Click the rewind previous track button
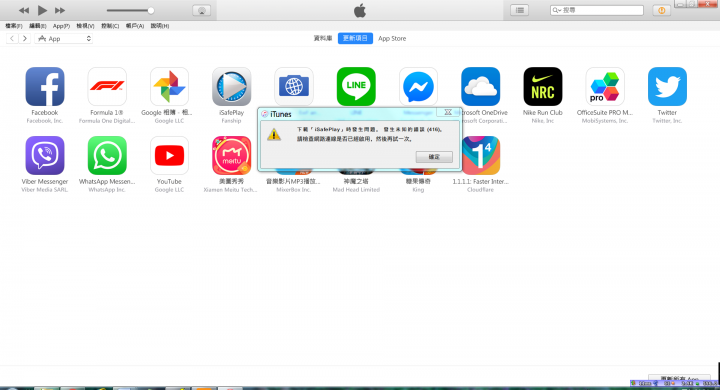Viewport: 720px width, 390px height. tap(24, 10)
